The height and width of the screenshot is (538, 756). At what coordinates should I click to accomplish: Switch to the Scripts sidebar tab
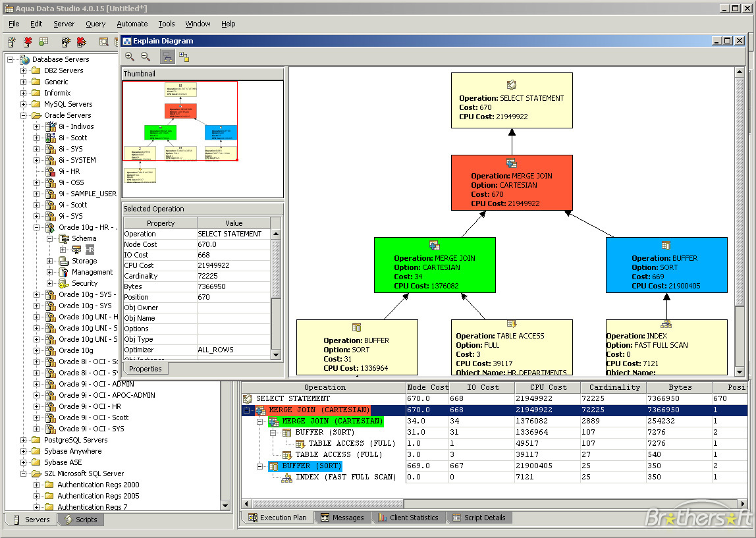coord(81,520)
